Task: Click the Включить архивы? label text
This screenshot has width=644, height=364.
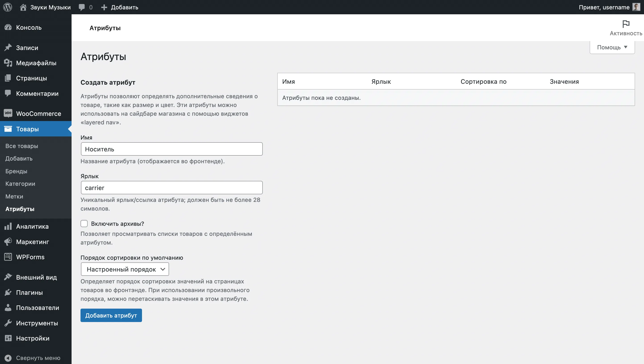Action: click(117, 224)
